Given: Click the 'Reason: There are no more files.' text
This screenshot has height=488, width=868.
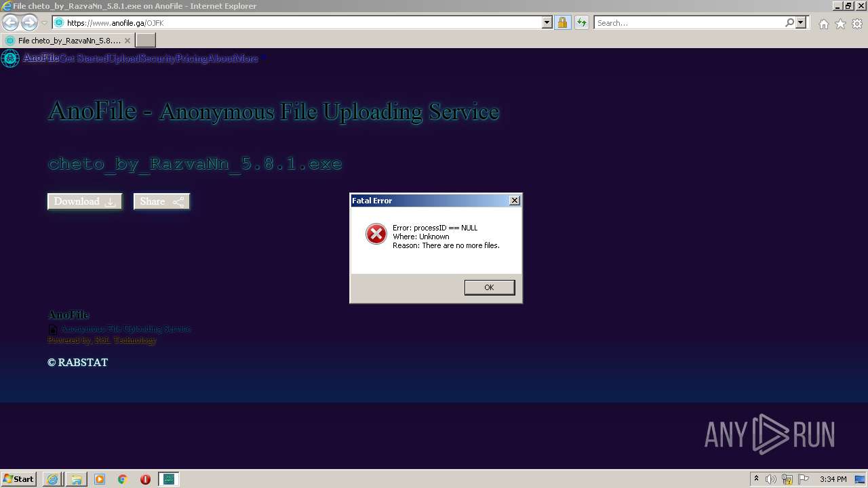Looking at the screenshot, I should pyautogui.click(x=446, y=245).
